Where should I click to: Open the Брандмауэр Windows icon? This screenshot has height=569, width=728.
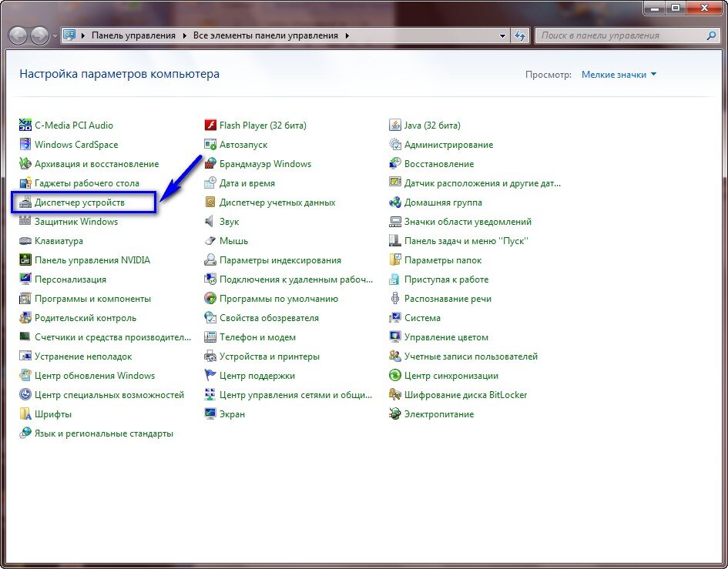(x=210, y=164)
